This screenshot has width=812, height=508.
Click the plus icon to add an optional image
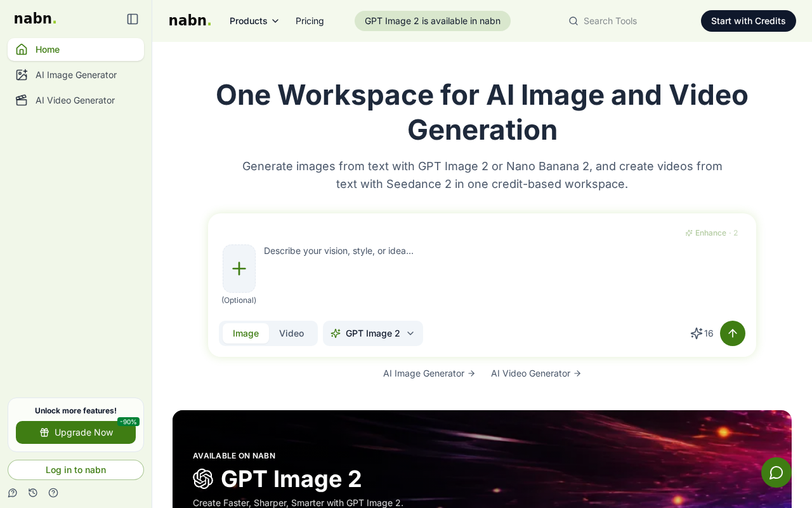tap(239, 269)
